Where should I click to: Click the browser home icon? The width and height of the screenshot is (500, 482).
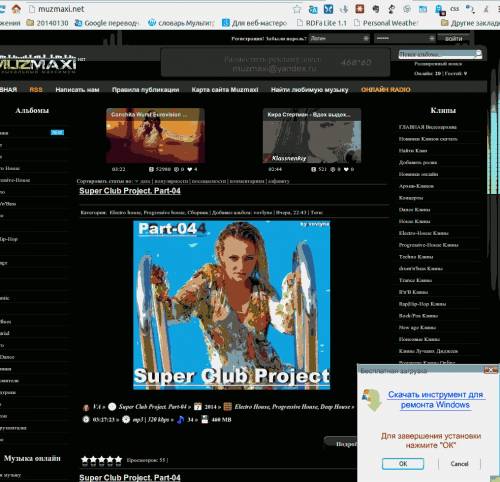coord(16,9)
